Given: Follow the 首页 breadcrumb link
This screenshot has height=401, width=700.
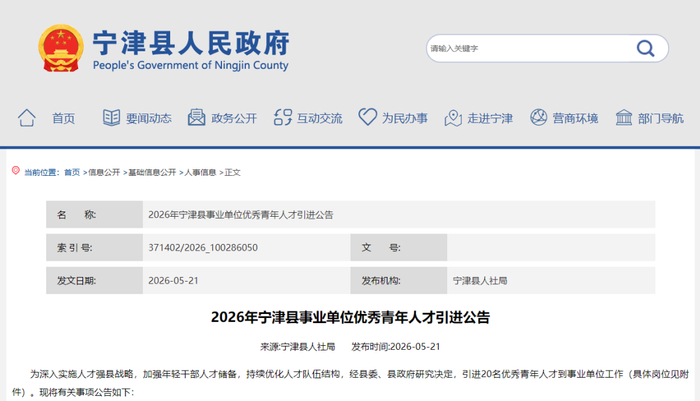Looking at the screenshot, I should tap(72, 172).
